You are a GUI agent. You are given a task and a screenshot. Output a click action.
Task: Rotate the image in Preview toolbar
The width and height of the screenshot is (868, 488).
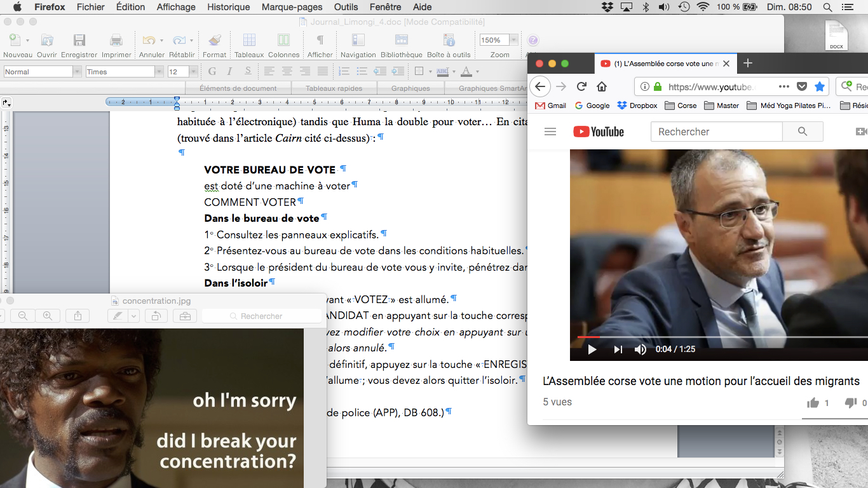click(x=156, y=316)
